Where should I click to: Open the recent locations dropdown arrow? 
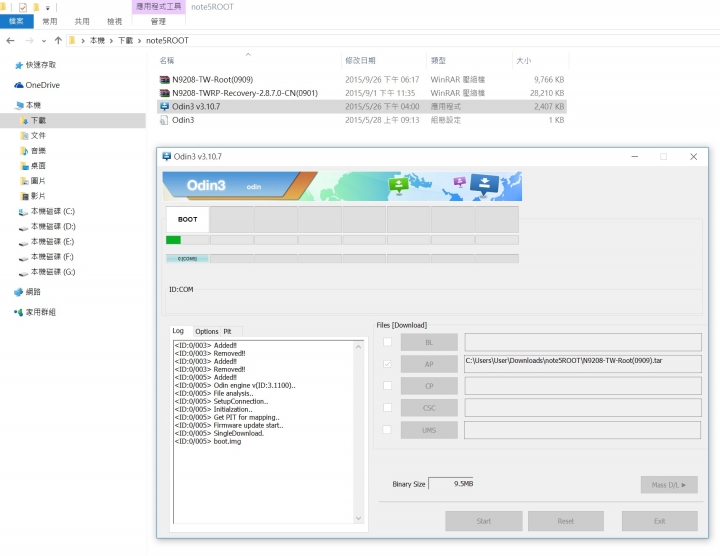point(44,41)
